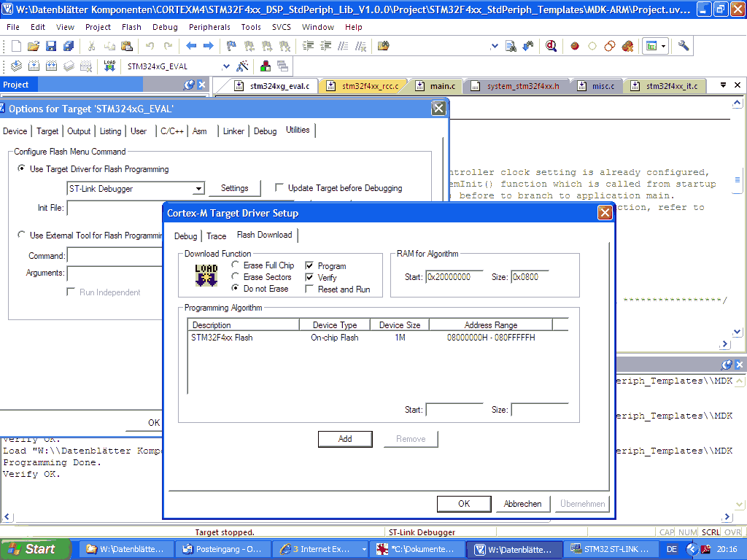Screen dimensions: 747x560
Task: Click the Start button on the taskbar
Action: pos(34,549)
